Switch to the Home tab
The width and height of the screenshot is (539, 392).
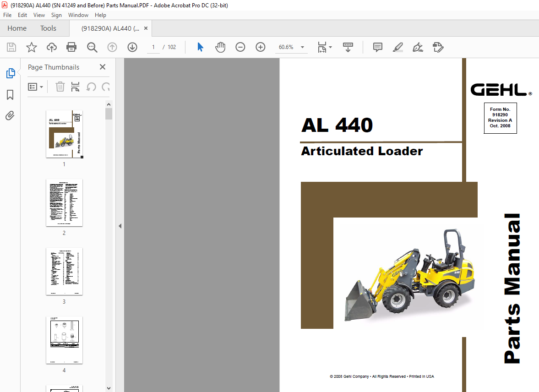point(17,28)
